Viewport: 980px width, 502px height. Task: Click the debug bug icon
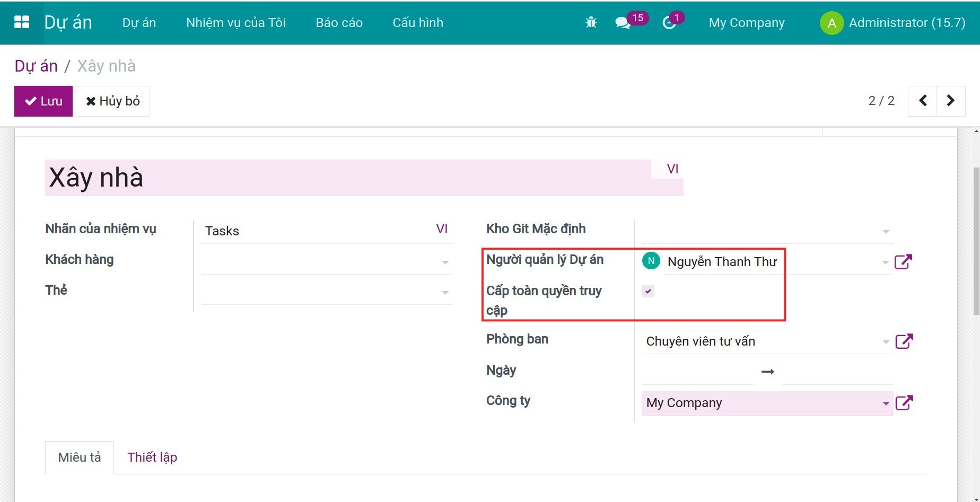click(x=591, y=23)
